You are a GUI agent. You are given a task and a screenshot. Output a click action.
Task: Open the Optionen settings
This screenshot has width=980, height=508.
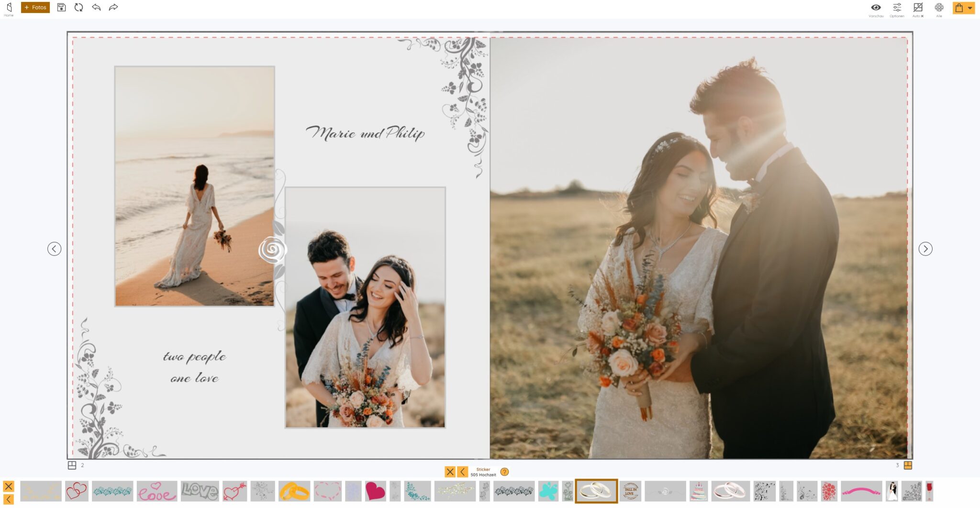(x=897, y=9)
